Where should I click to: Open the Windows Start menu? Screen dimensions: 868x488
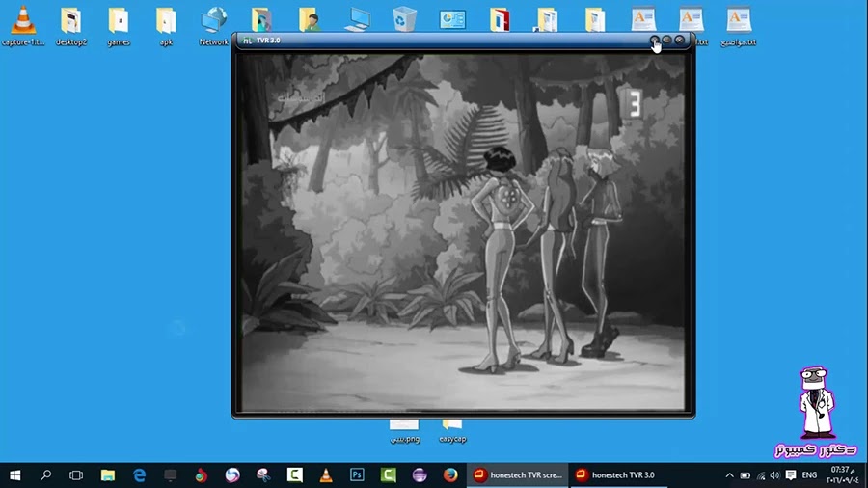[14, 475]
